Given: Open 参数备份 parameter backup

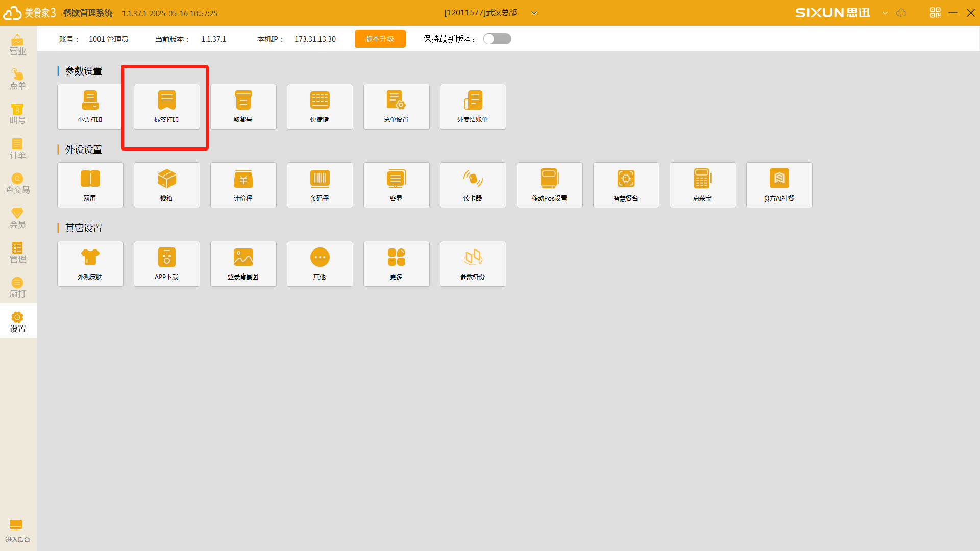Looking at the screenshot, I should [473, 264].
